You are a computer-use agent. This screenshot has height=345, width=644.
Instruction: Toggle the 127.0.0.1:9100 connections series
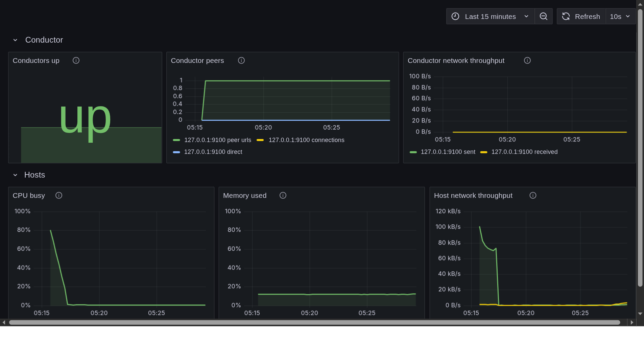coord(306,140)
